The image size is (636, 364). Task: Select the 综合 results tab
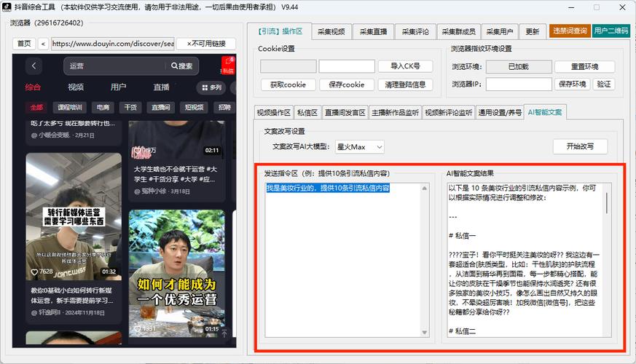33,87
